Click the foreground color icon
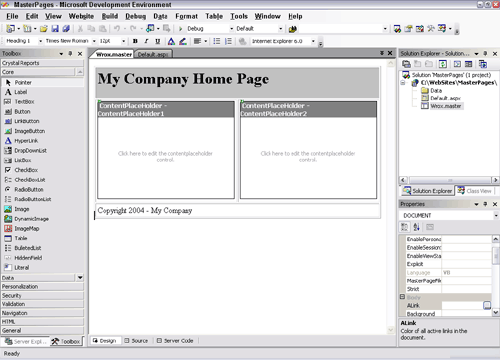 point(171,41)
